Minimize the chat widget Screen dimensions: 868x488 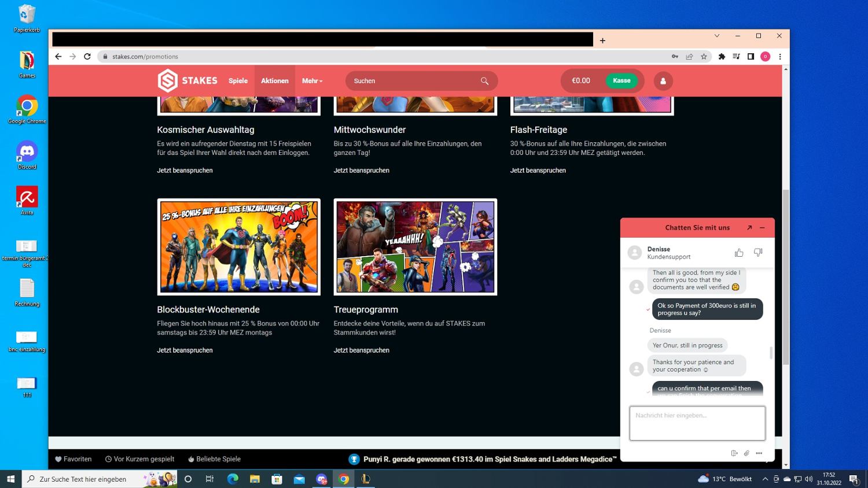[762, 228]
